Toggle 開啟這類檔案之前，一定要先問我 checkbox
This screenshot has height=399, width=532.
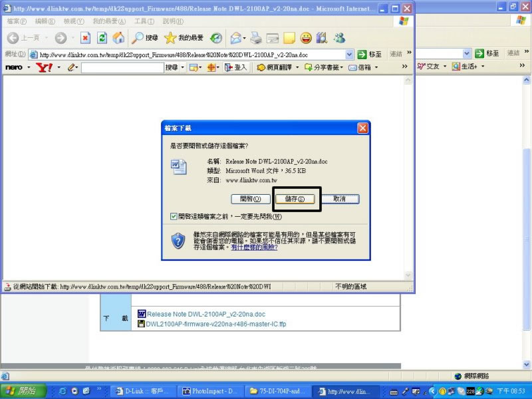pos(174,216)
